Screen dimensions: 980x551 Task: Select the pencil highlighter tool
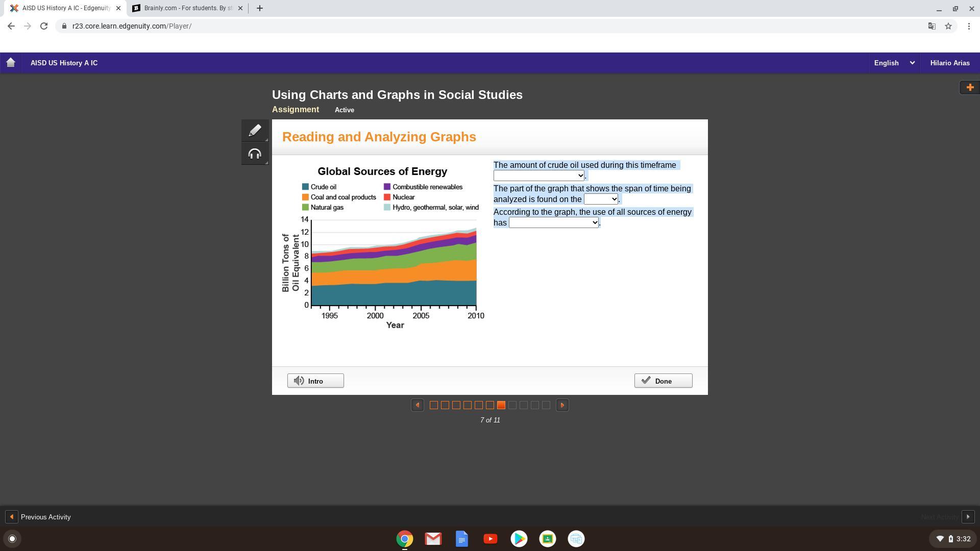(x=255, y=131)
